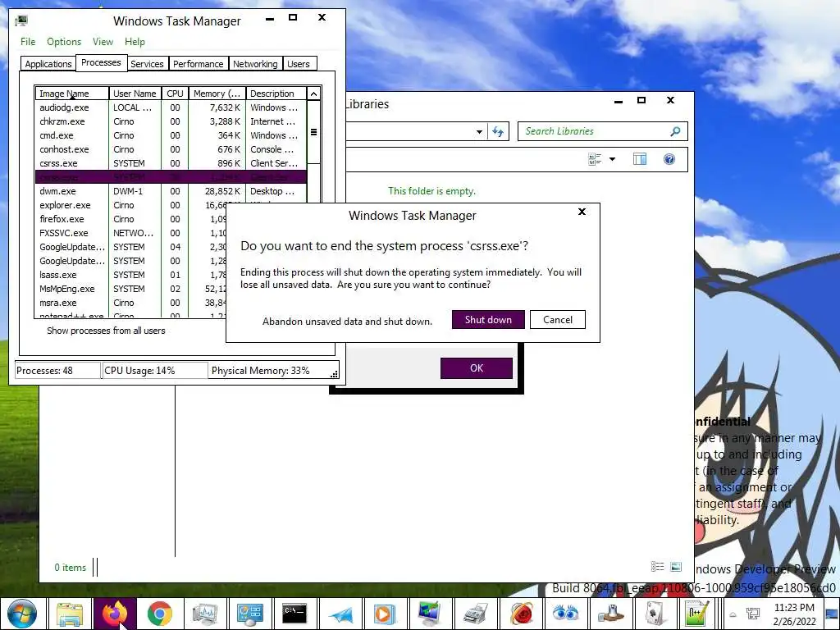Confirm with the Shut down button
This screenshot has width=840, height=630.
488,320
